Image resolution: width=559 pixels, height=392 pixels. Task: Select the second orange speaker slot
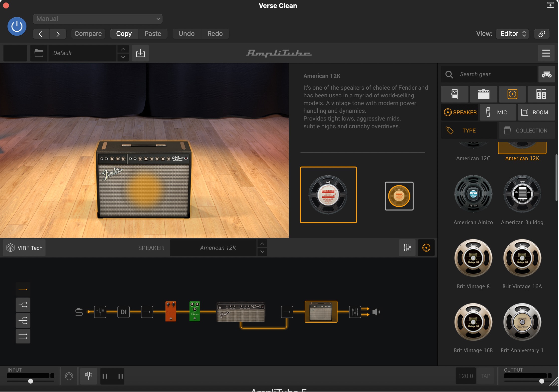tap(399, 196)
